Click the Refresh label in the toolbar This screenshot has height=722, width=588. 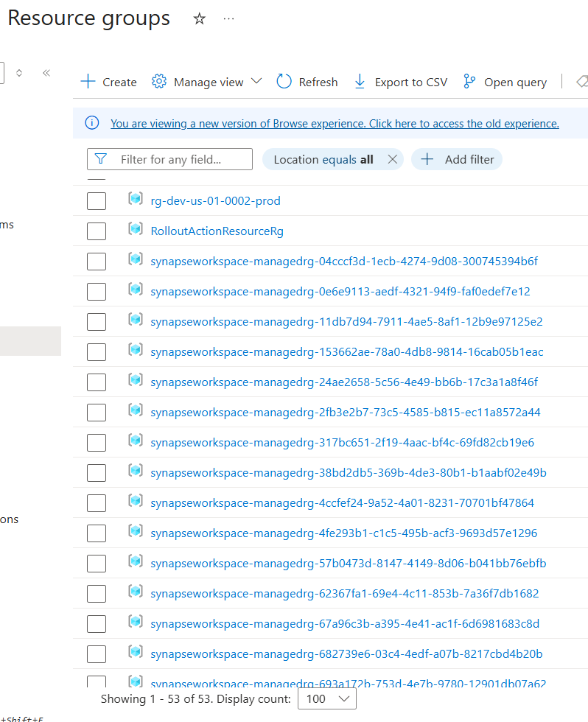click(x=318, y=82)
